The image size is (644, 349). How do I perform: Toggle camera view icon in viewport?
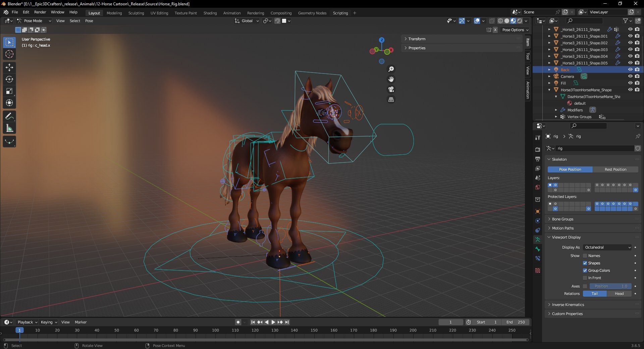391,89
